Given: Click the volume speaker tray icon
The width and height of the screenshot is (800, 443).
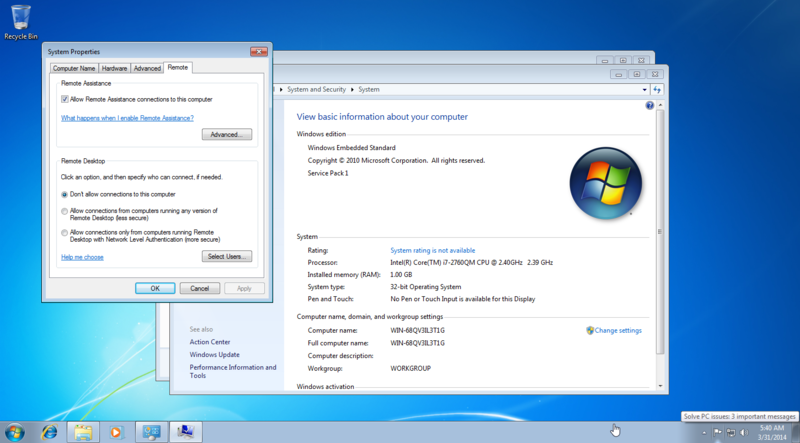Looking at the screenshot, I should click(x=744, y=432).
